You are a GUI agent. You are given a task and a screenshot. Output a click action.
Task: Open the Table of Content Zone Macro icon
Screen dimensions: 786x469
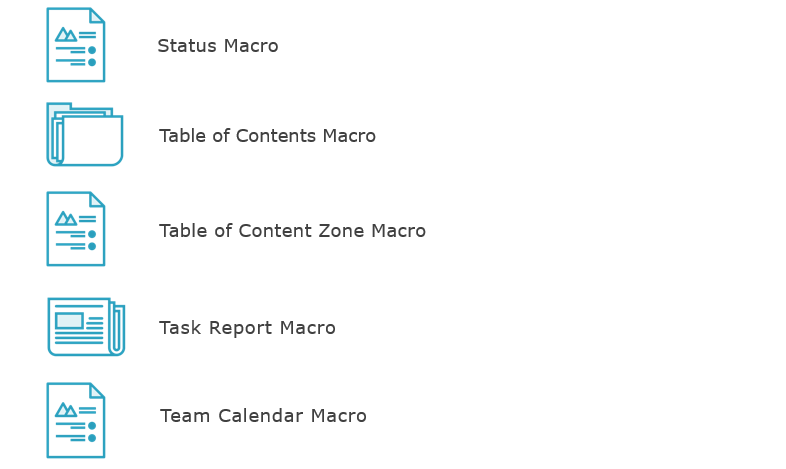click(x=76, y=229)
